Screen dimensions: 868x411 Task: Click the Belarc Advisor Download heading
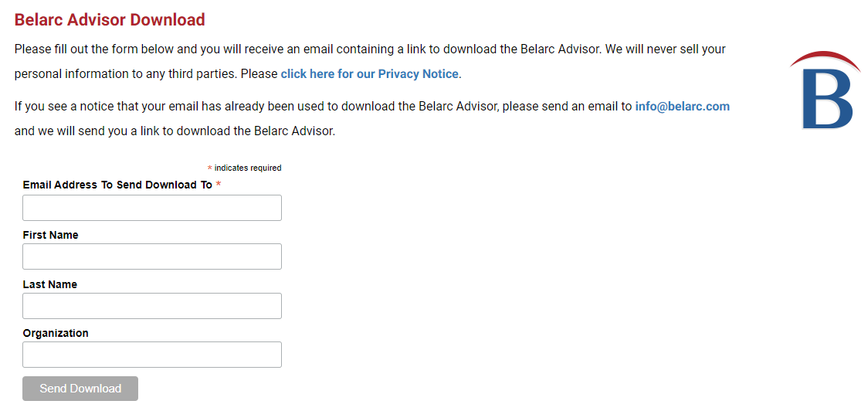110,20
